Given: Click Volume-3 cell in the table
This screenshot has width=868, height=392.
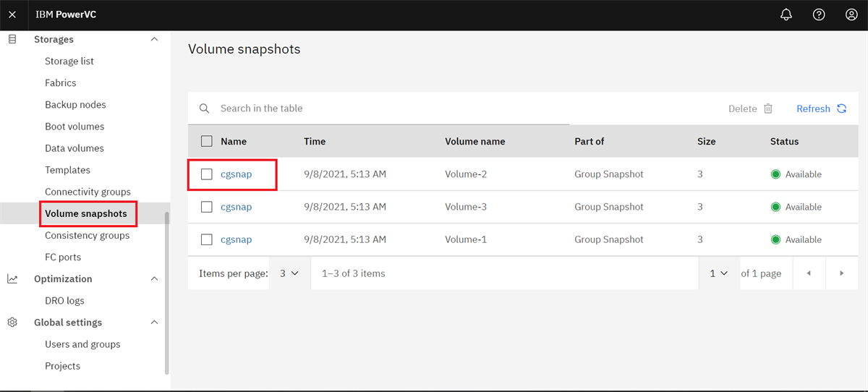Looking at the screenshot, I should 466,207.
